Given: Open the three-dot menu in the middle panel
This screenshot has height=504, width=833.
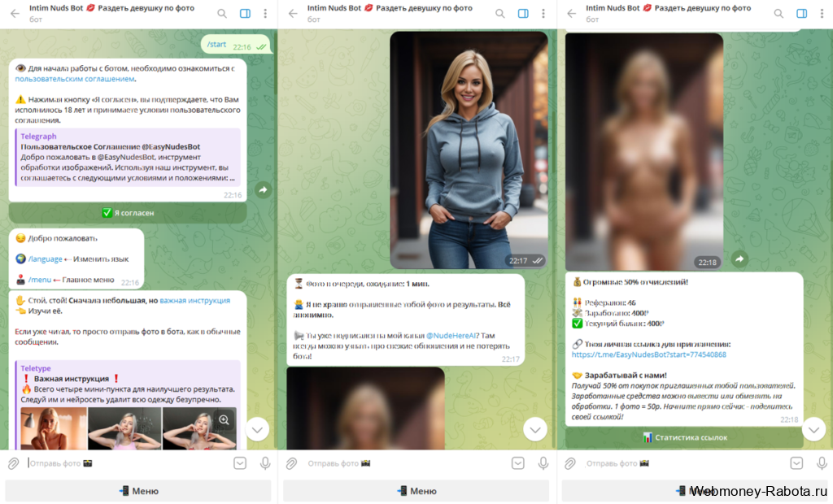Looking at the screenshot, I should point(543,13).
